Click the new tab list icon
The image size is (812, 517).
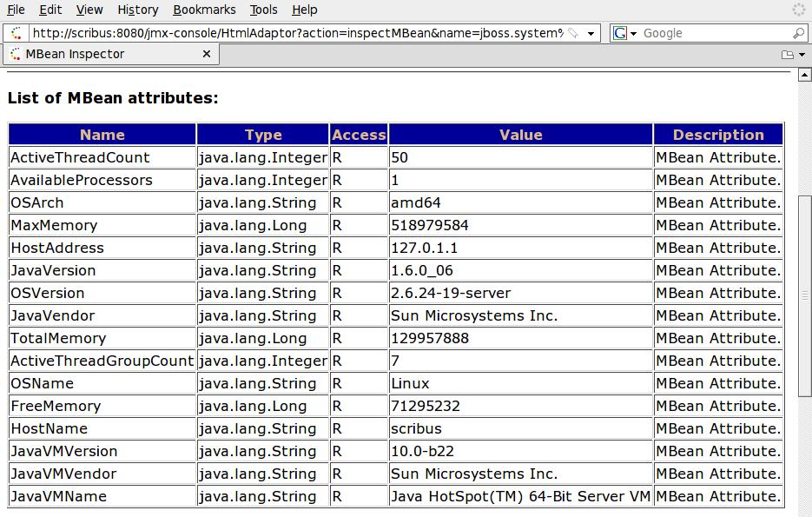tap(787, 55)
